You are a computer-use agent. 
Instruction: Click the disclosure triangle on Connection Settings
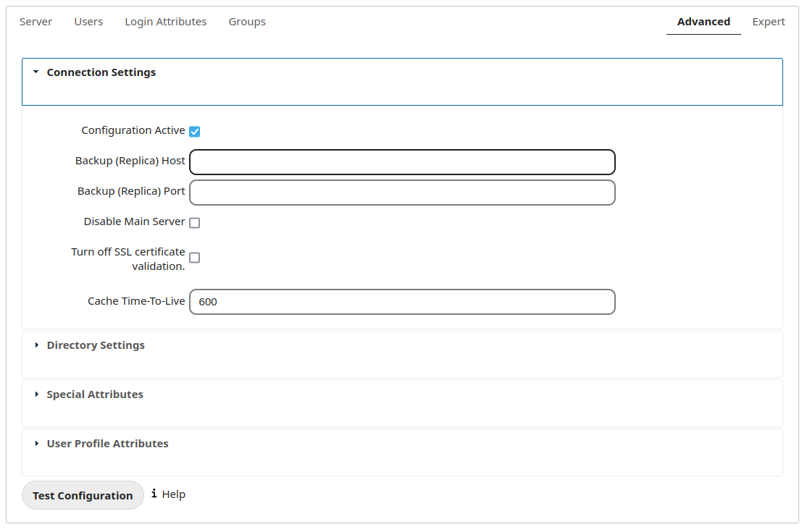[x=35, y=72]
